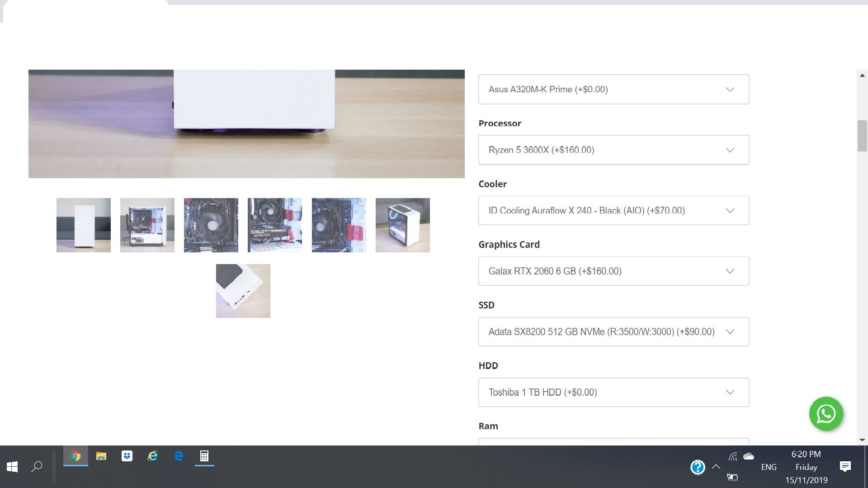Open the Asus A320M-K Prime motherboard dropdown

click(x=613, y=90)
